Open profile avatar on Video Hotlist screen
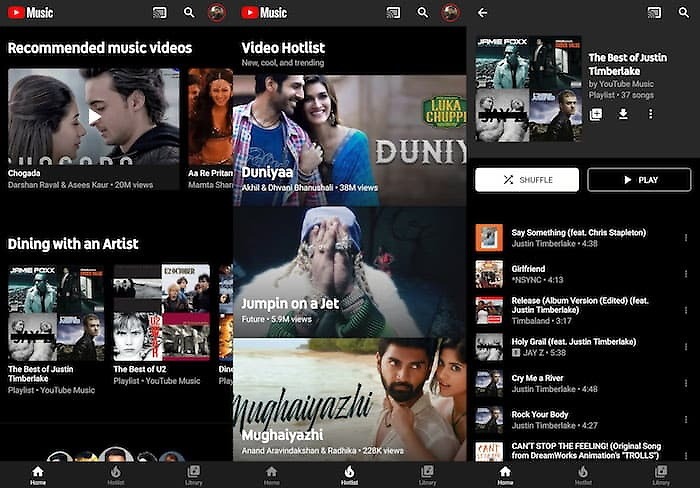The width and height of the screenshot is (700, 488). [x=450, y=13]
